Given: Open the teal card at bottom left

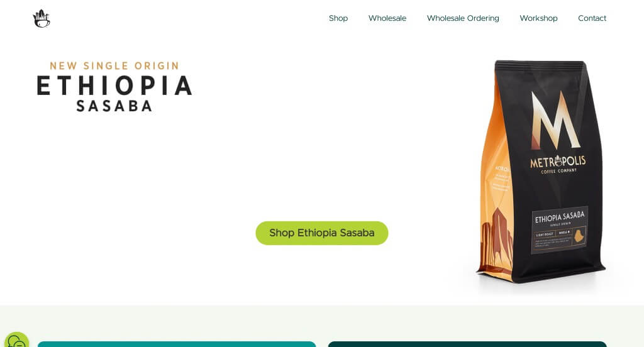Looking at the screenshot, I should (x=177, y=344).
